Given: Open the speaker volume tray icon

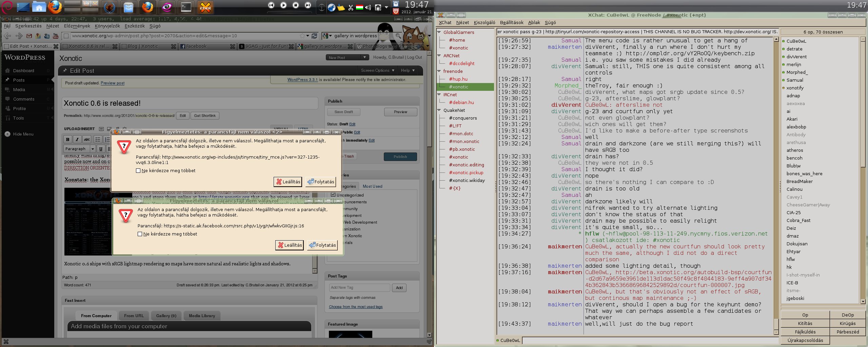Looking at the screenshot, I should click(x=368, y=7).
